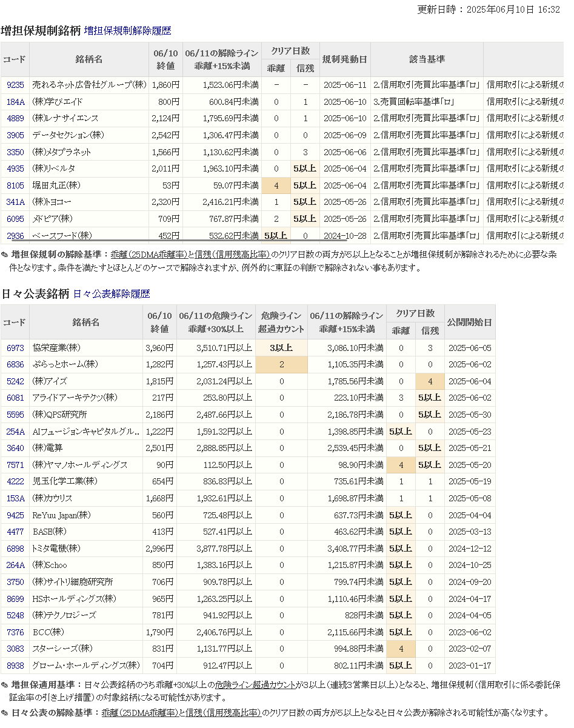Screen dimensions: 574x728
Task: Open stock code 341A link
Action: tap(15, 202)
